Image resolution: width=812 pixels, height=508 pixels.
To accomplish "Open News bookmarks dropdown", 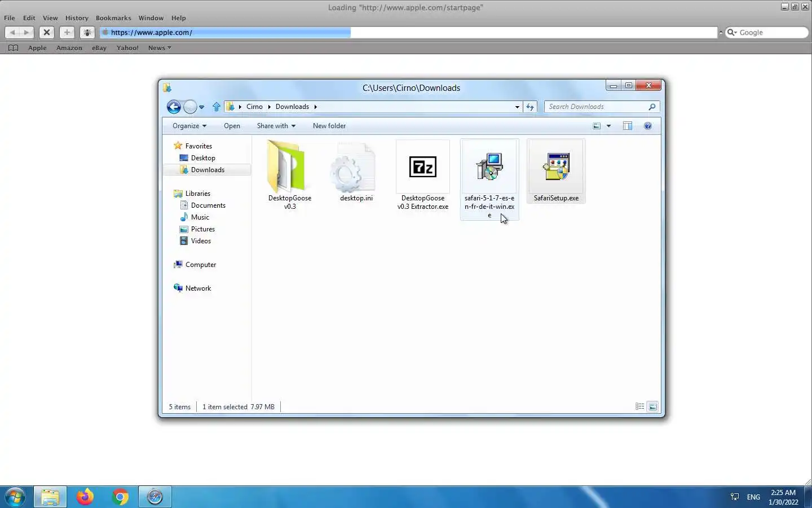I will click(x=160, y=48).
